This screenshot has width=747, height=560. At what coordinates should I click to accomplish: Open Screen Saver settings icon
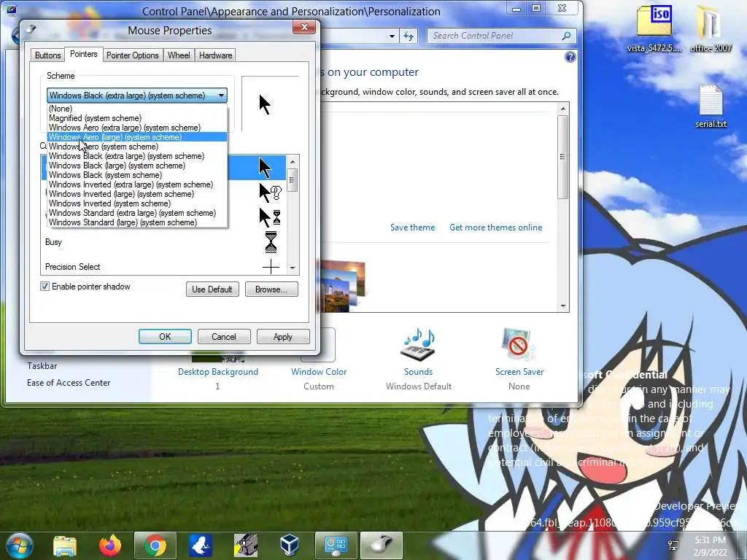click(x=519, y=345)
